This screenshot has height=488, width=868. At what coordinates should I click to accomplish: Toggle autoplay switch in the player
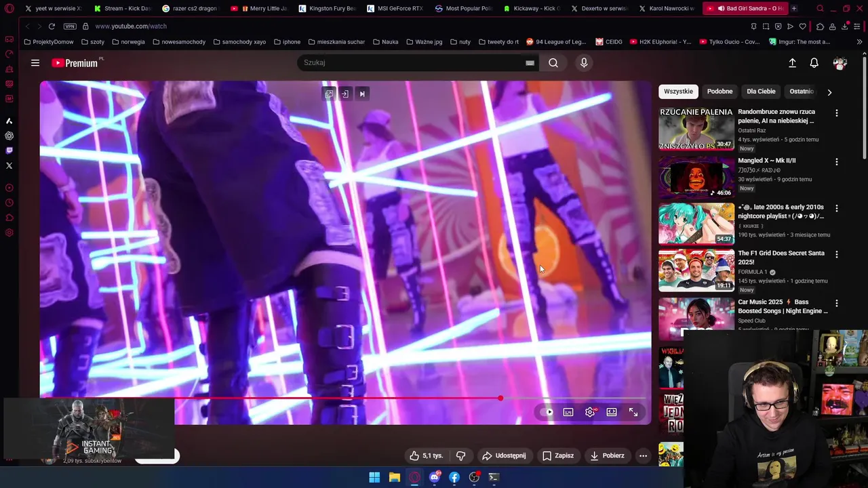547,412
